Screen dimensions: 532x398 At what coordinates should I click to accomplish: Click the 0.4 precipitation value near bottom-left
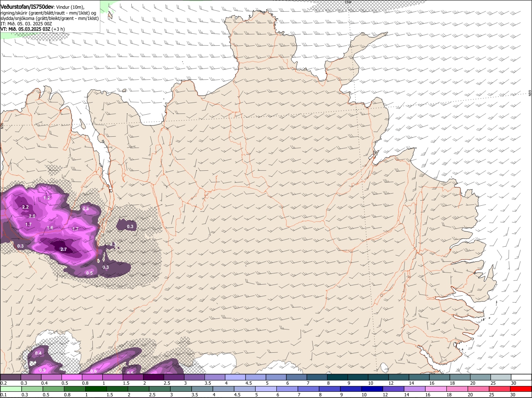39,353
